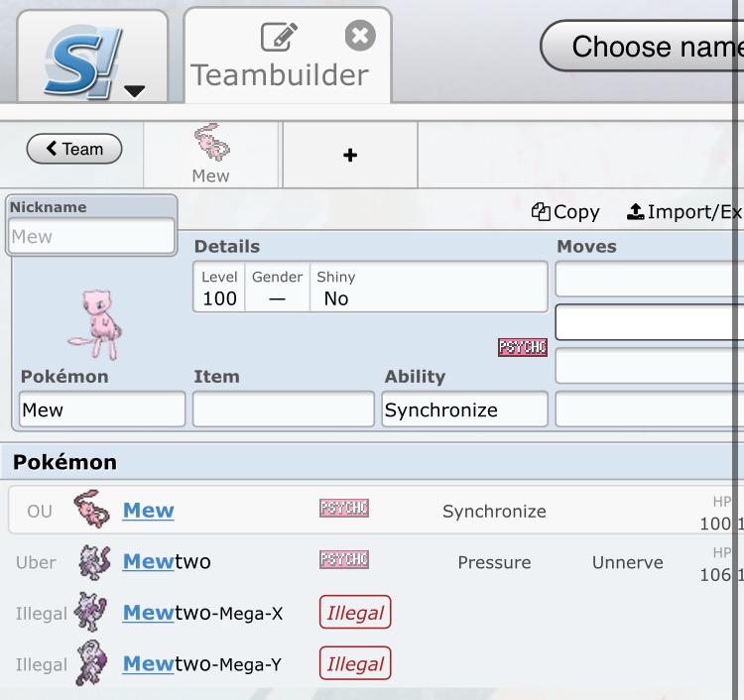Click the Psychic type badge in Mew row
This screenshot has height=700, width=744.
point(344,508)
